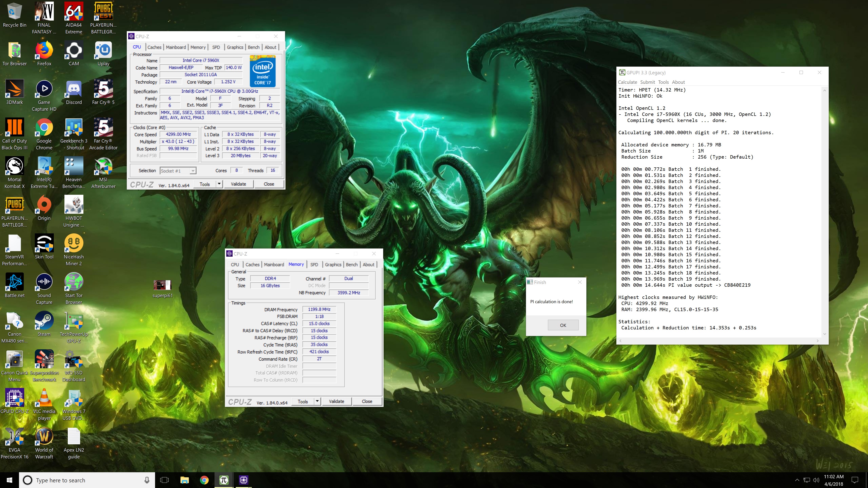
Task: Select Graphics tab in Memory CPU-Z window
Action: (x=333, y=264)
